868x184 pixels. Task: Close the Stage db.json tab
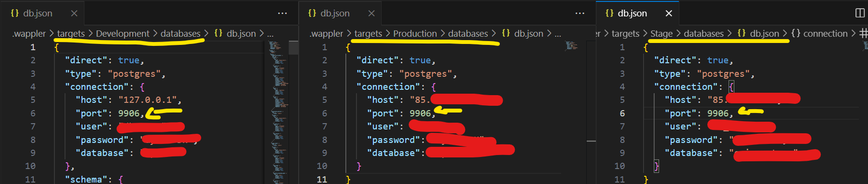click(669, 14)
